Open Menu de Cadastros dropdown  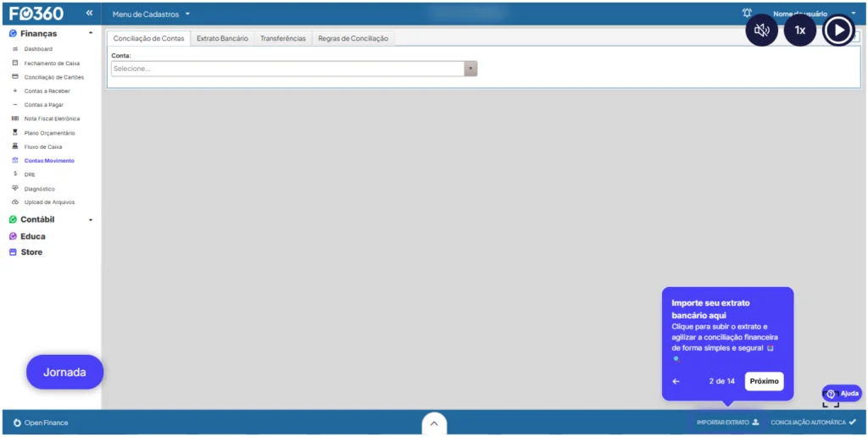pyautogui.click(x=151, y=14)
